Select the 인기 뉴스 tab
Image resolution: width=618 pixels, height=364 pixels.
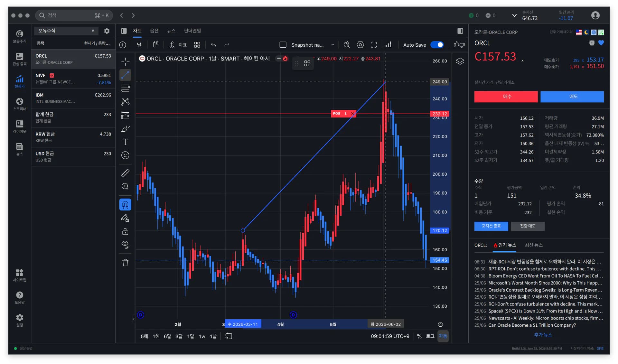click(505, 245)
